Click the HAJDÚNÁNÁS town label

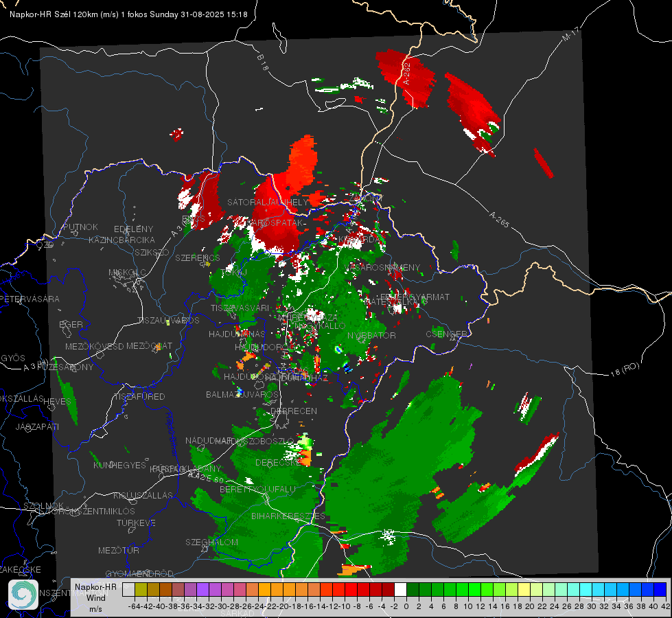pyautogui.click(x=237, y=334)
